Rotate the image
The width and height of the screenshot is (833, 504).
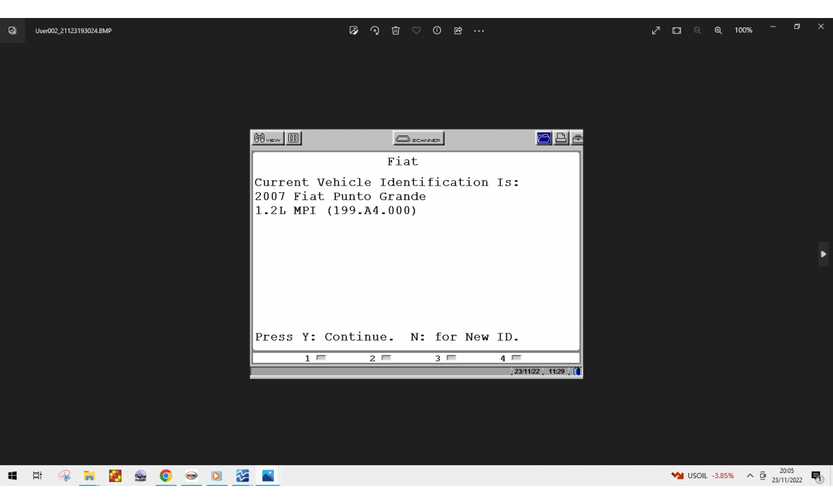(x=375, y=30)
